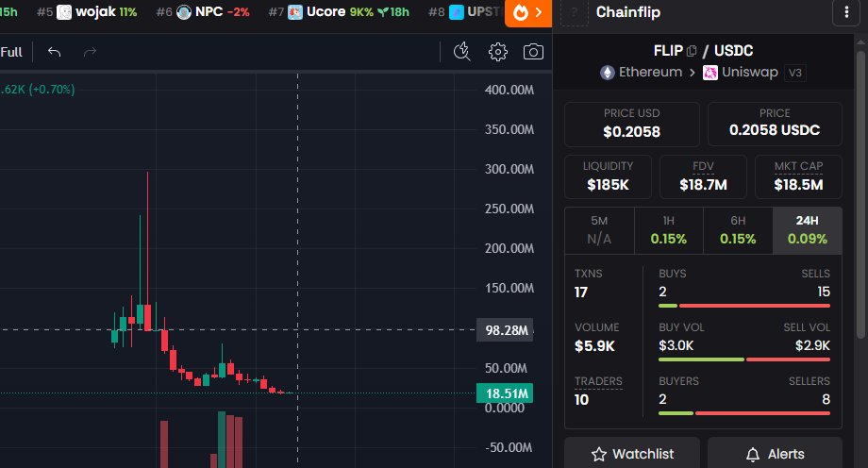Click the TRADERS label
Screen dimensions: 868x468
click(x=598, y=381)
